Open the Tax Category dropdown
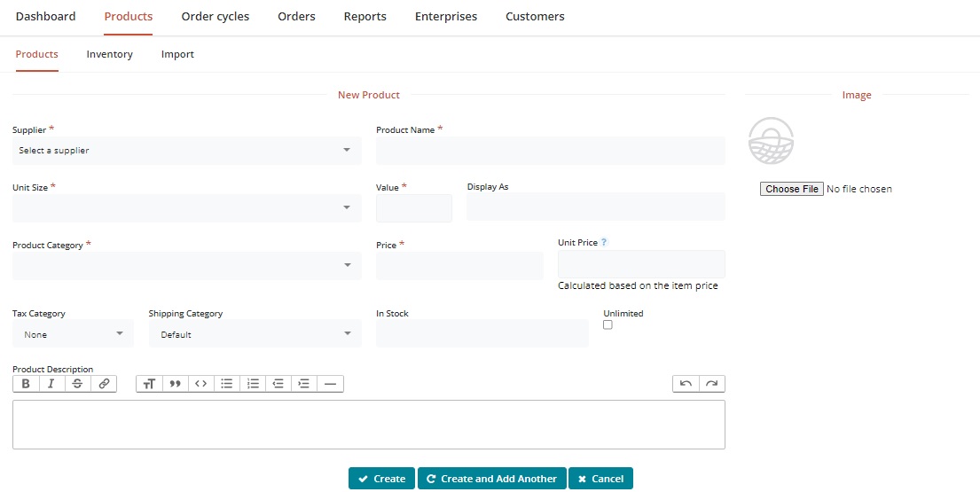 click(x=73, y=334)
